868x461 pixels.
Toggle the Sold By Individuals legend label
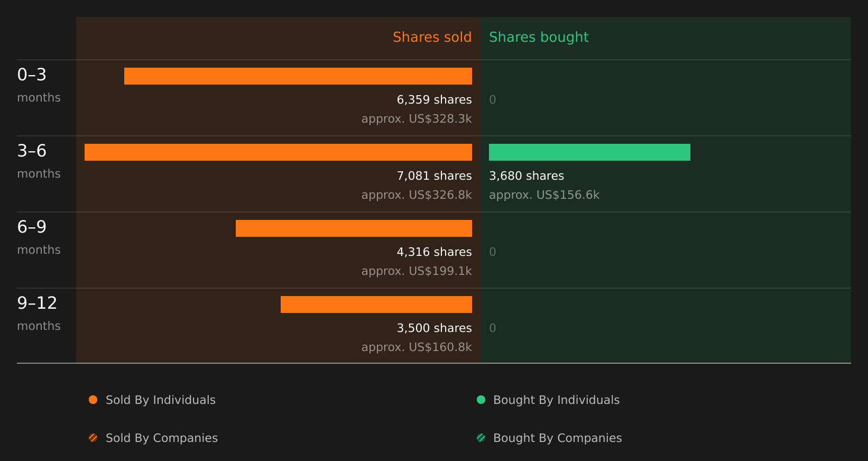[x=161, y=400]
